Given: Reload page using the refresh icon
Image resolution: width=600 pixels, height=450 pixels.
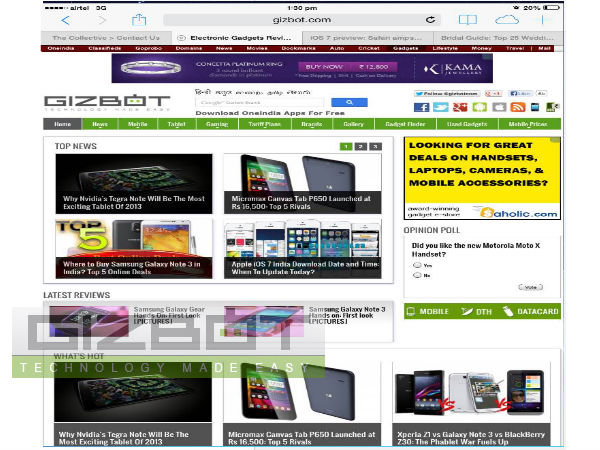Looking at the screenshot, I should click(430, 20).
